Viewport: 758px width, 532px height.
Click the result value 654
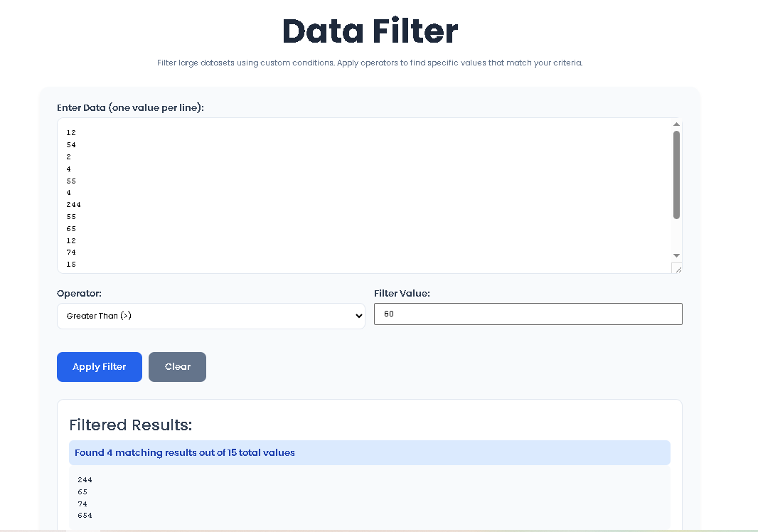(x=85, y=515)
